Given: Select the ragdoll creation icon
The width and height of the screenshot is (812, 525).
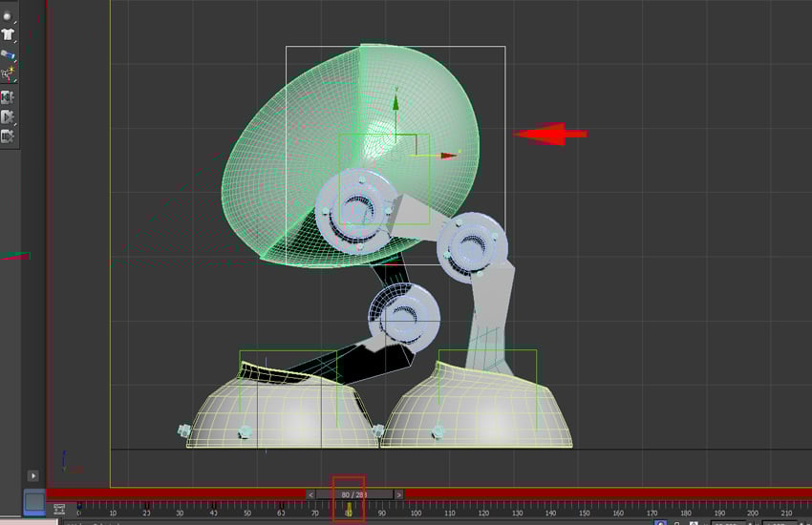Looking at the screenshot, I should pyautogui.click(x=8, y=74).
